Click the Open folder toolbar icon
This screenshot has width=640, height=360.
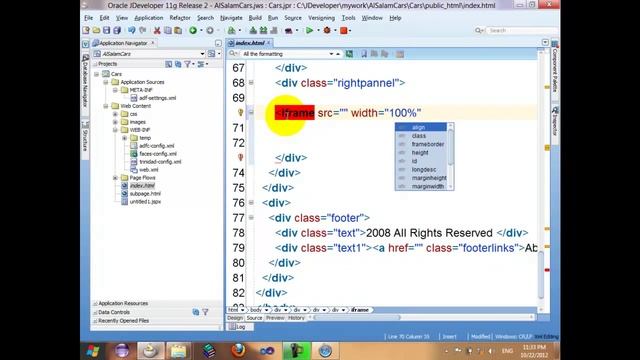tap(96, 30)
